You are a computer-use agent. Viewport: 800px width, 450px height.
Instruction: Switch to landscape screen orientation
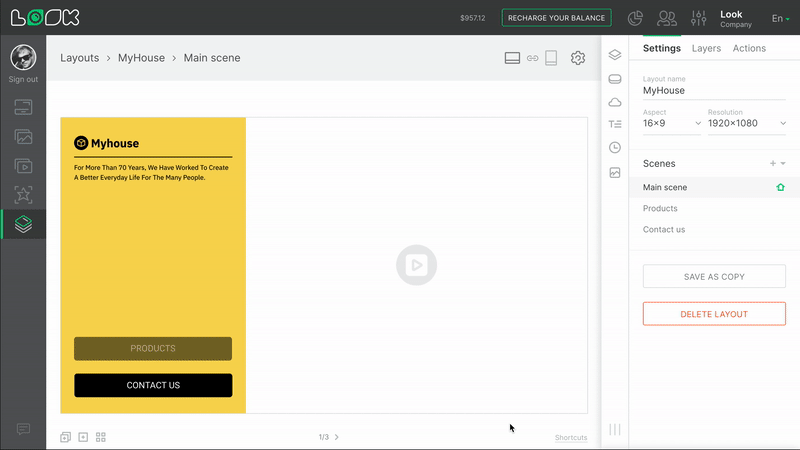(512, 58)
